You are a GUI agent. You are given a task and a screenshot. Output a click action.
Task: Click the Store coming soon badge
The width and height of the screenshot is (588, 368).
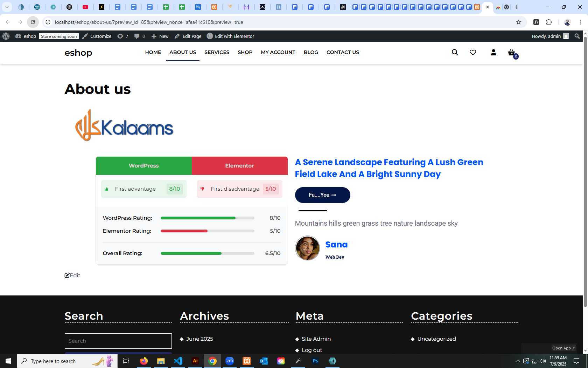tap(59, 36)
